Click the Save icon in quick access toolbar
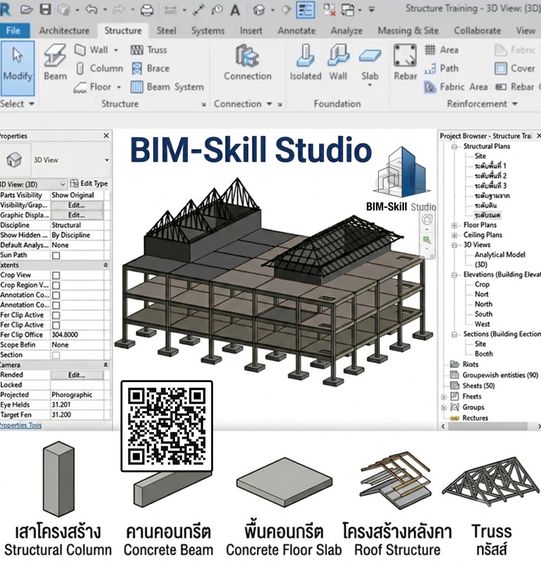This screenshot has height=562, width=541. 46,9
